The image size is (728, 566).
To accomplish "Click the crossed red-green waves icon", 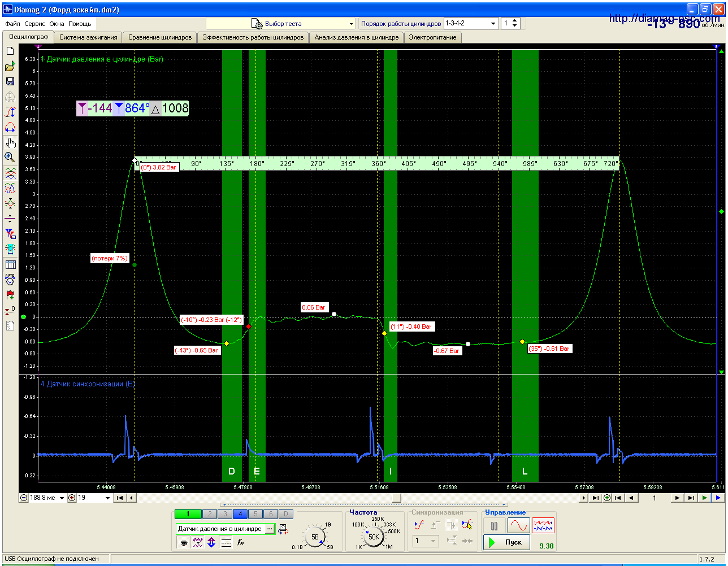I will [x=10, y=203].
